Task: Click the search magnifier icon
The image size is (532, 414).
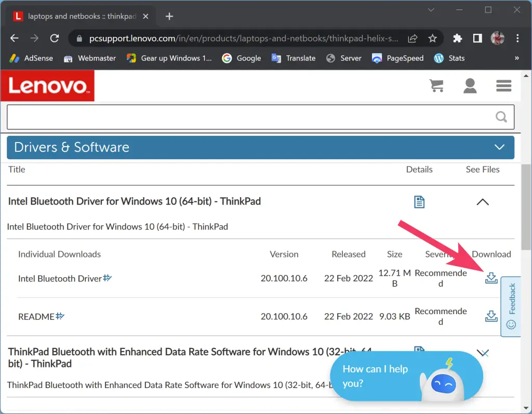Action: [x=501, y=117]
